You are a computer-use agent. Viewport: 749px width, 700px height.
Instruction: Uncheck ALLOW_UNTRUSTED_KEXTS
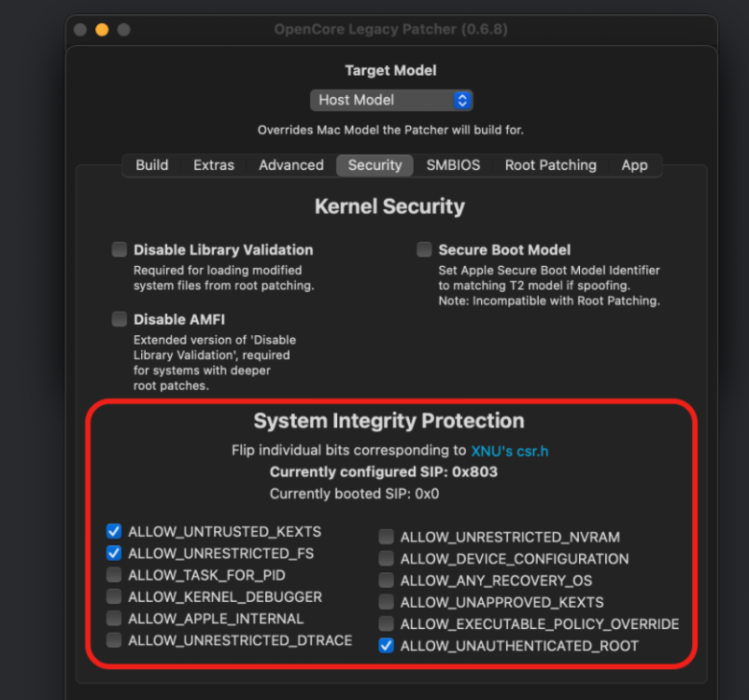pyautogui.click(x=114, y=531)
